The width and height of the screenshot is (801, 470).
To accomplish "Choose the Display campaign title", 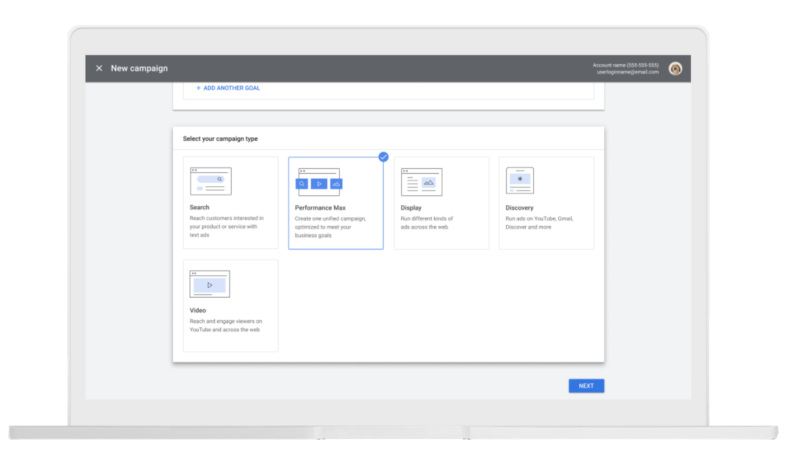I will (411, 208).
